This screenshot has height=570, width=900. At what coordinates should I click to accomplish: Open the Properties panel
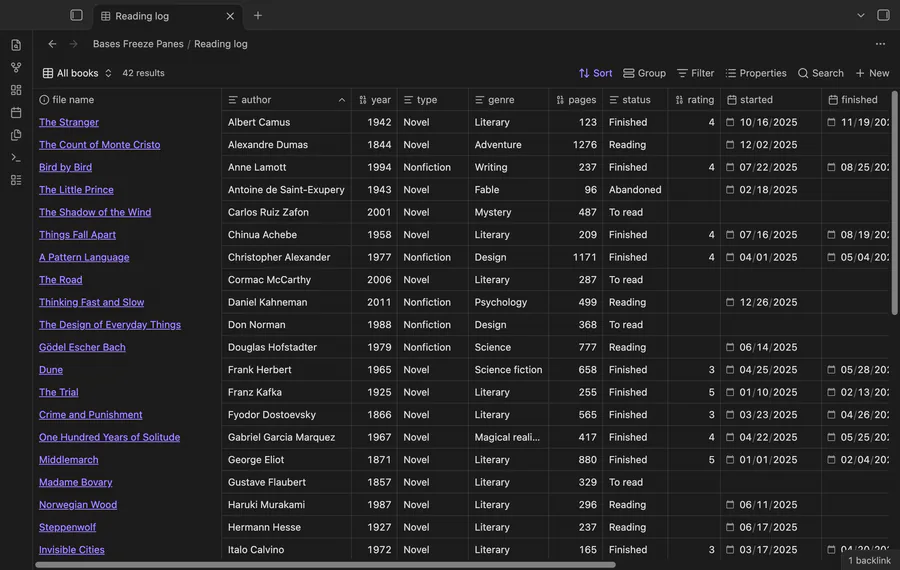point(756,73)
